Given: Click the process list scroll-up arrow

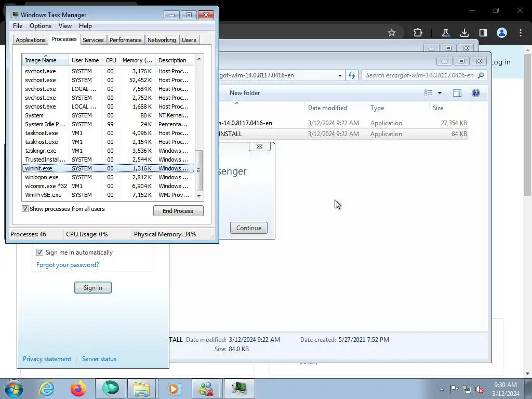Looking at the screenshot, I should (x=199, y=59).
